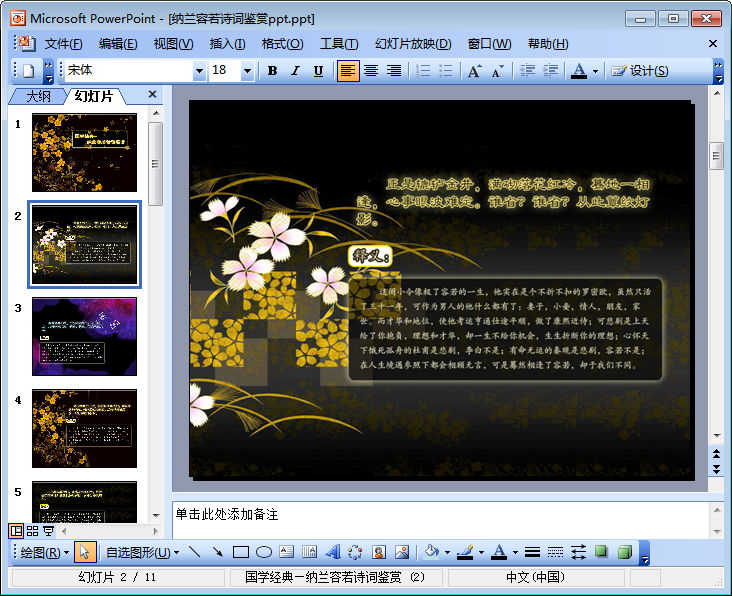732x596 pixels.
Task: Open the 窗口(W) menu
Action: [x=489, y=44]
